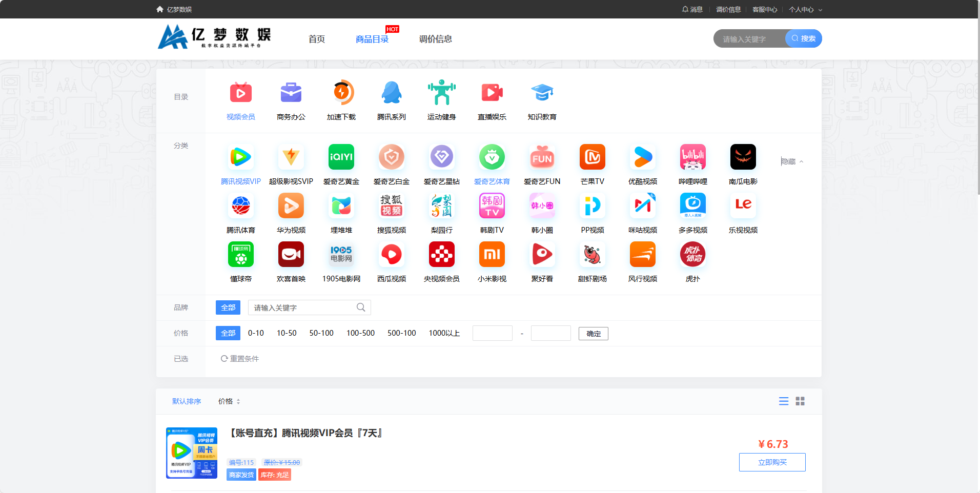Screen dimensions: 980x493
Task: Open 消息 notifications in top bar
Action: (692, 9)
